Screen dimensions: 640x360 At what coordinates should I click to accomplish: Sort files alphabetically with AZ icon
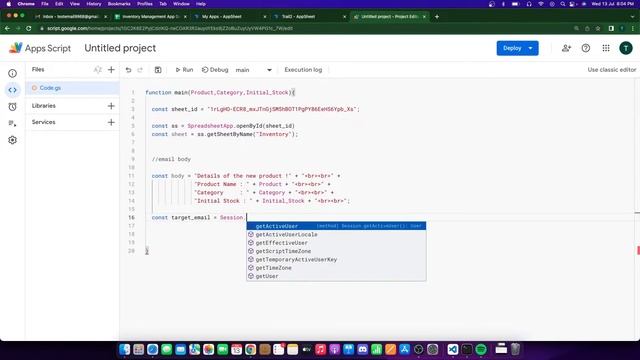coord(98,70)
